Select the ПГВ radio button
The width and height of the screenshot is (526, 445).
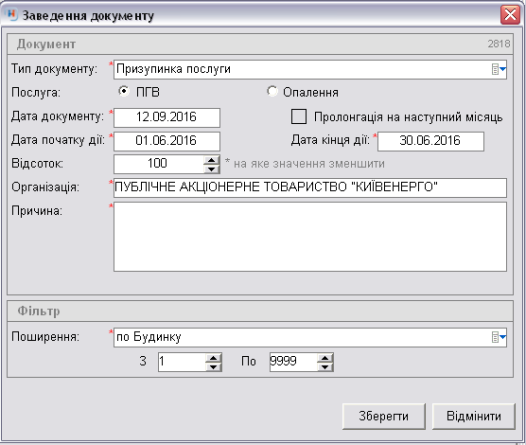click(124, 91)
